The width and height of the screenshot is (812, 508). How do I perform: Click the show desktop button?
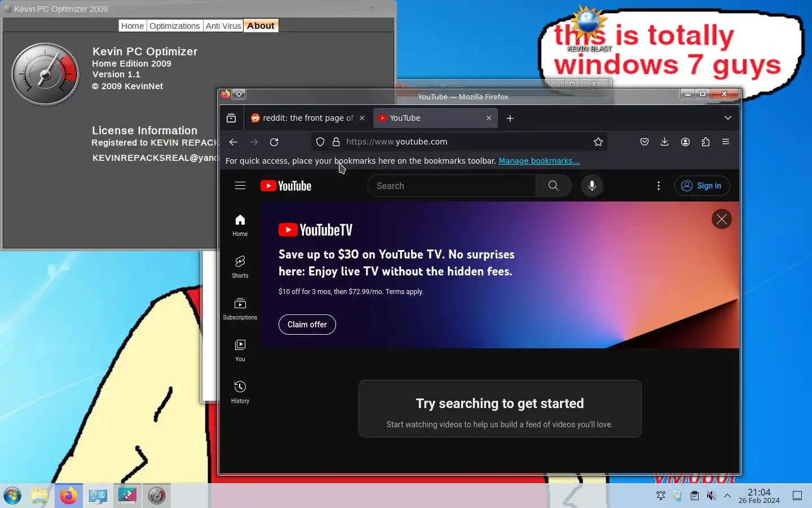tap(797, 496)
